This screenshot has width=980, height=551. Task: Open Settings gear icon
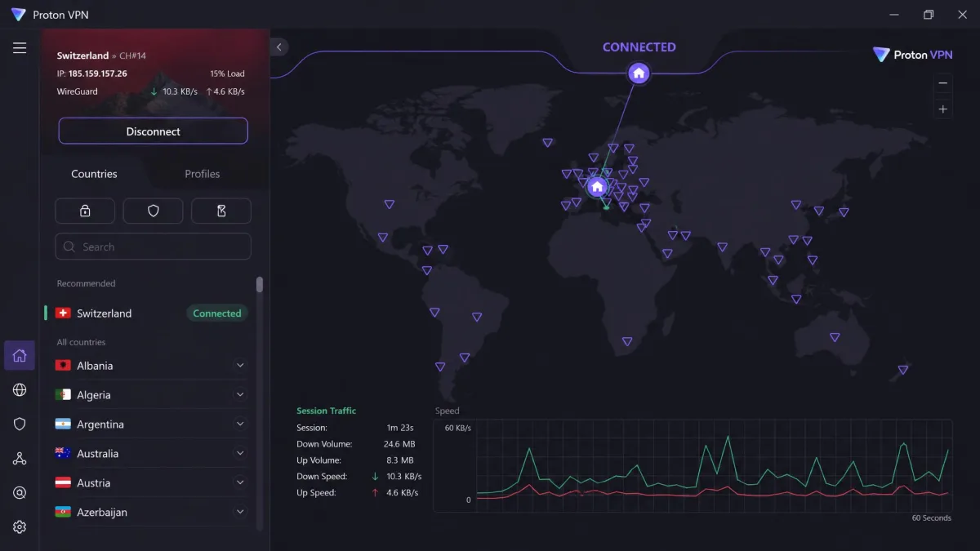point(20,527)
